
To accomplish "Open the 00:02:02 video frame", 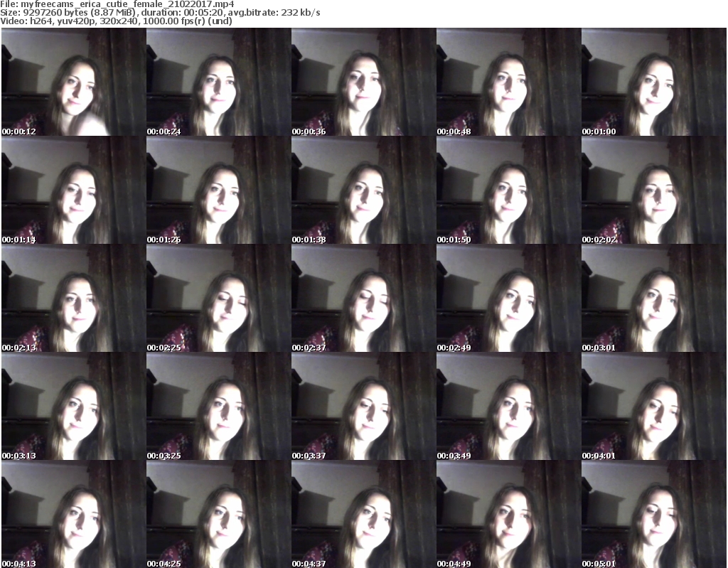I will (654, 190).
